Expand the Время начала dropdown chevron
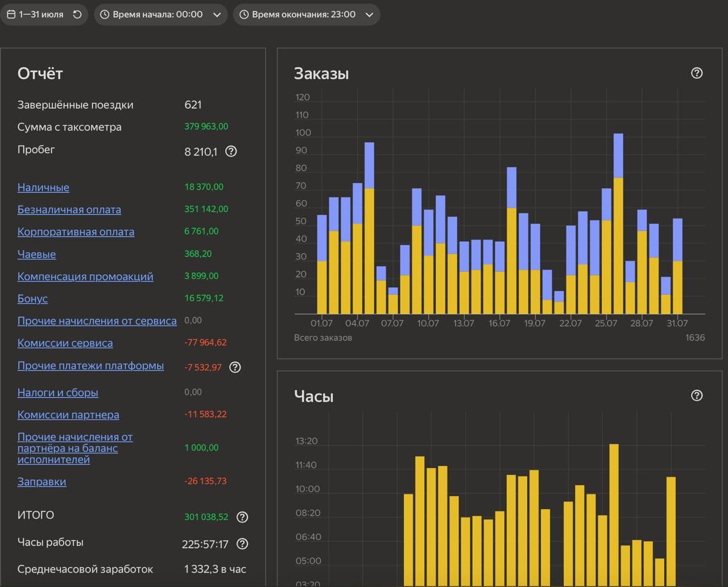This screenshot has width=728, height=587. click(x=217, y=15)
